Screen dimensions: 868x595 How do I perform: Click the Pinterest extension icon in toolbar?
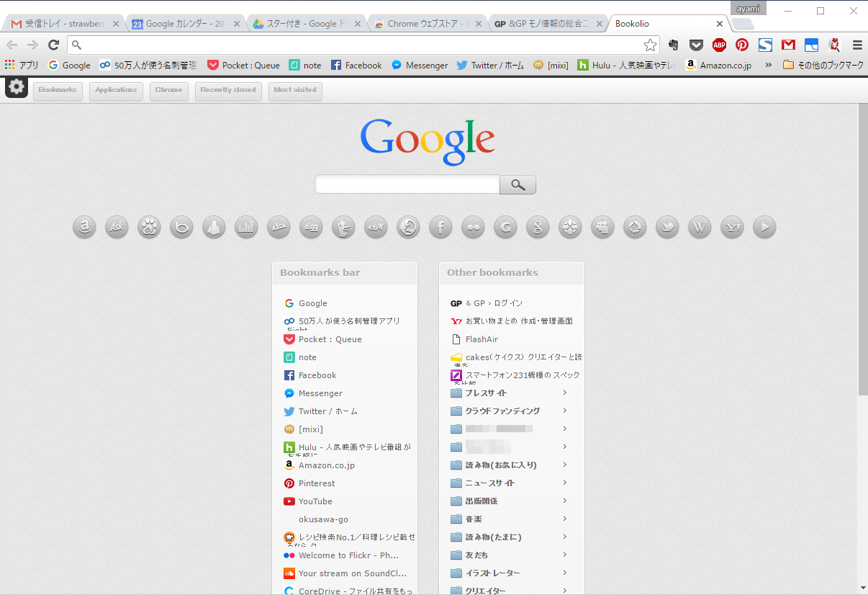742,45
